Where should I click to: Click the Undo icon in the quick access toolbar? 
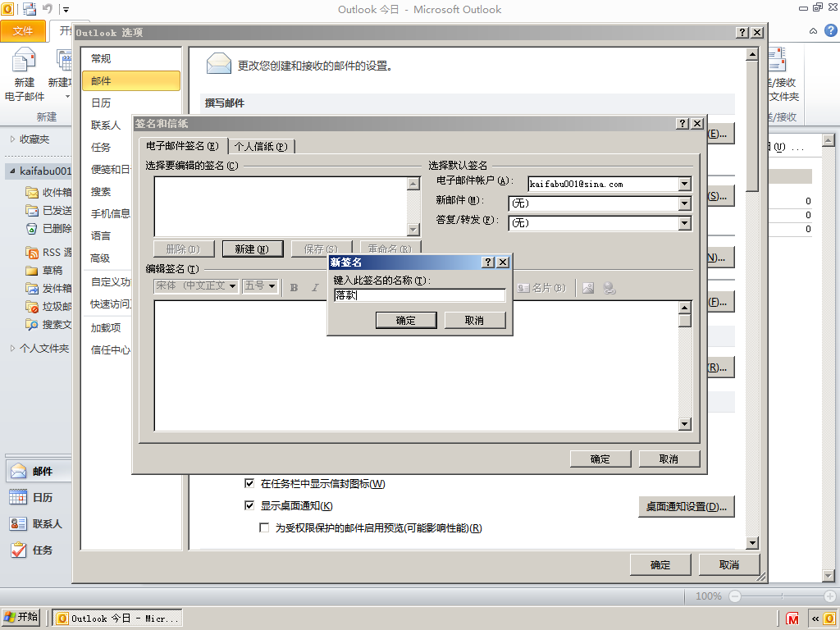[x=47, y=9]
